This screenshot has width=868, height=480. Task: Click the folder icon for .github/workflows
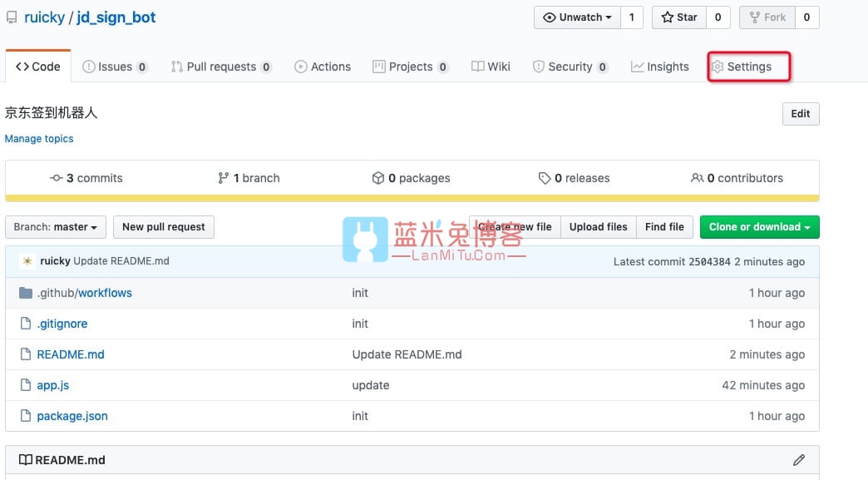pos(26,293)
